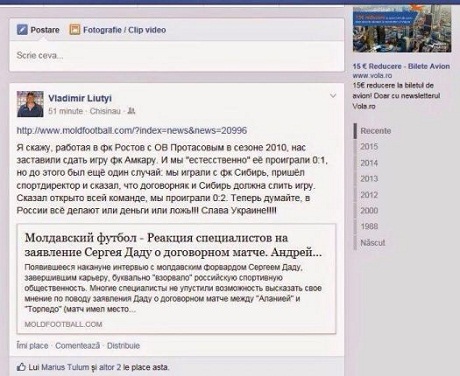Click the Fotografie photo icon
Image resolution: width=460 pixels, height=376 pixels.
pyautogui.click(x=75, y=30)
